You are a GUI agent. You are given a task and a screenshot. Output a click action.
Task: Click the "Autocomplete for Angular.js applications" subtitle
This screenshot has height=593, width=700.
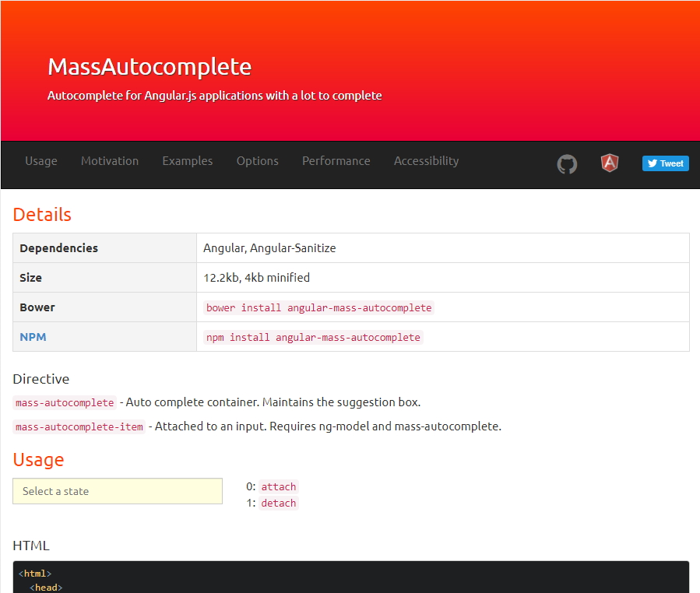tap(215, 96)
